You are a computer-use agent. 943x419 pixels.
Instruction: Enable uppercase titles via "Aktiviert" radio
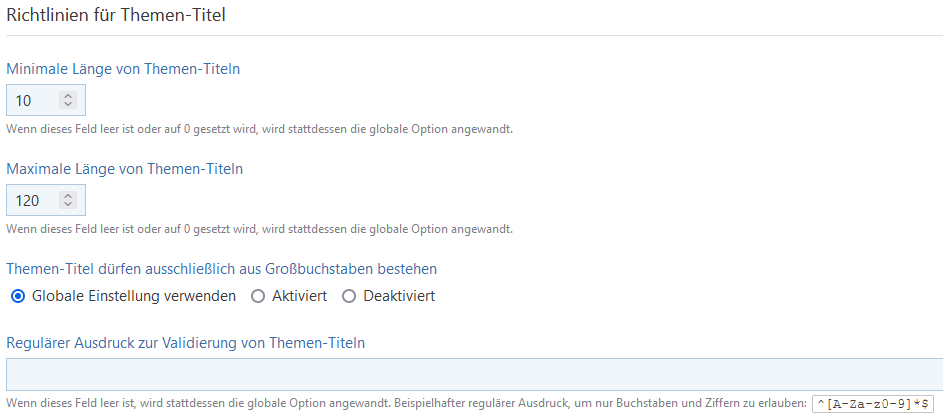tap(258, 296)
